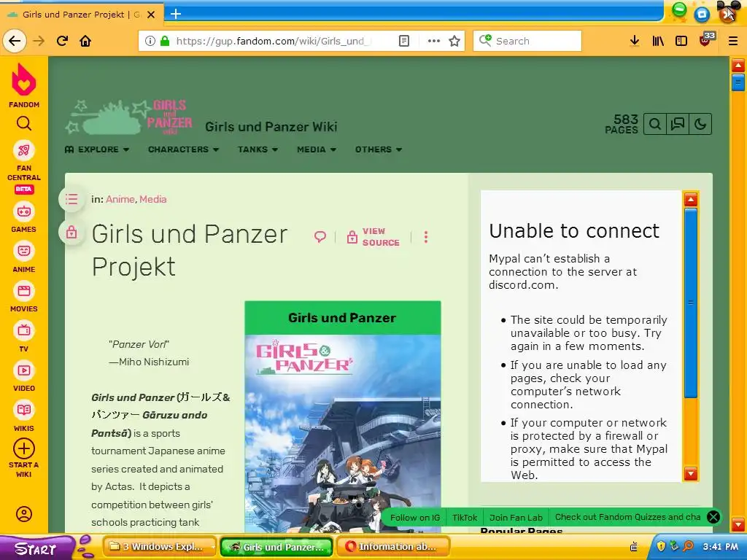Expand the Others menu

click(379, 149)
